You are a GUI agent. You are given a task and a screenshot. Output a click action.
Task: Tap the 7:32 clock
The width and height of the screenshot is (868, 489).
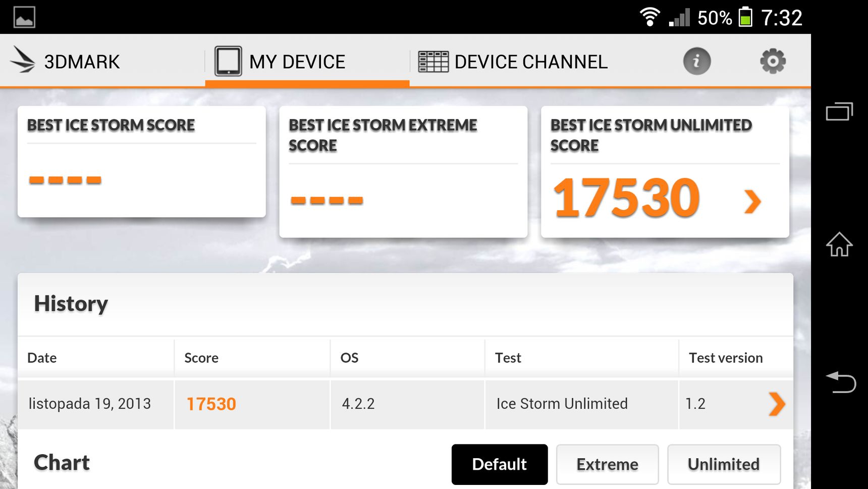pyautogui.click(x=782, y=18)
